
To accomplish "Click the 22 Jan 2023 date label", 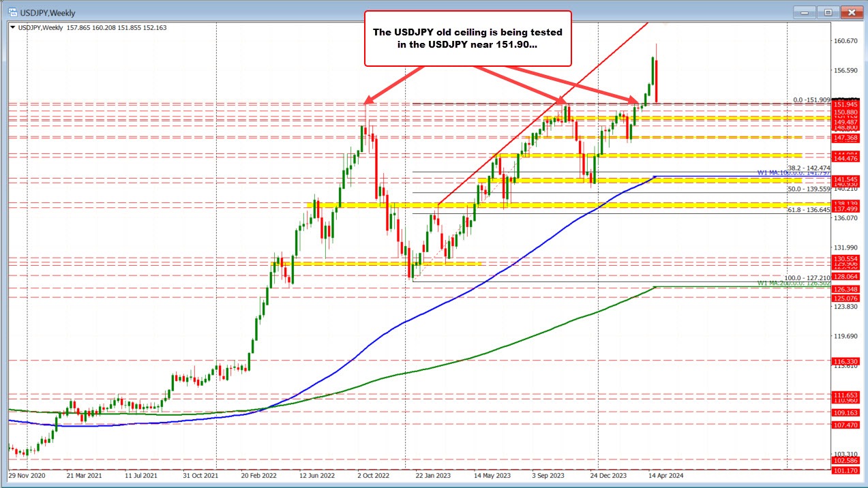I will [x=434, y=475].
